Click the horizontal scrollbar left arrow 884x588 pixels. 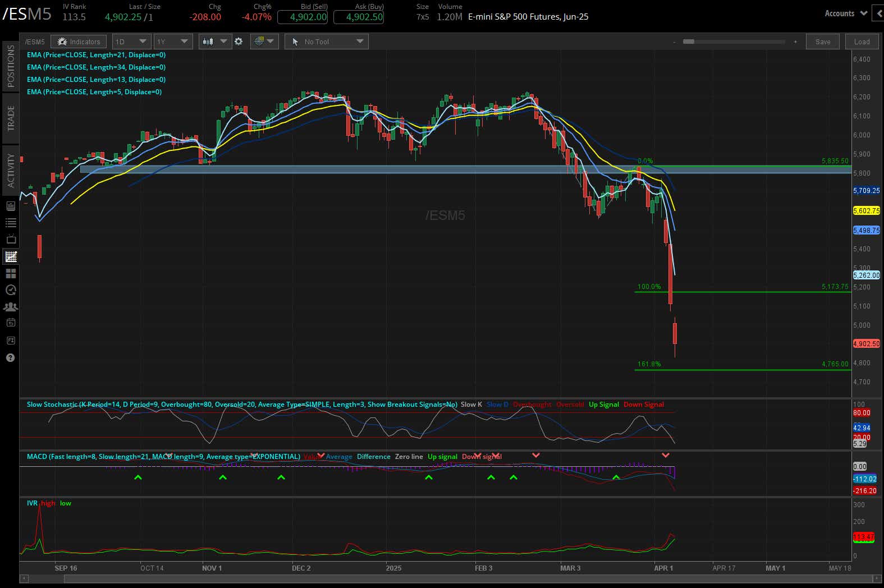tap(24, 578)
